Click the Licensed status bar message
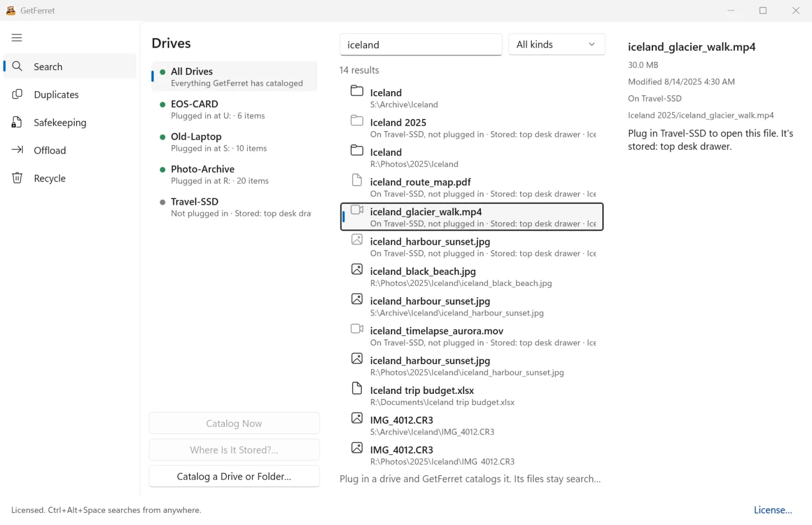 tap(106, 510)
